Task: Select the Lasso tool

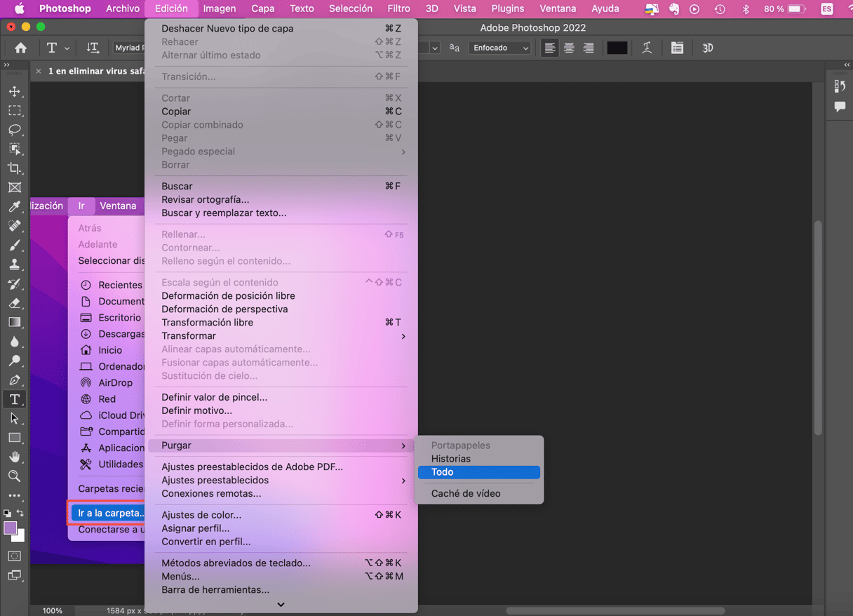Action: pyautogui.click(x=14, y=130)
